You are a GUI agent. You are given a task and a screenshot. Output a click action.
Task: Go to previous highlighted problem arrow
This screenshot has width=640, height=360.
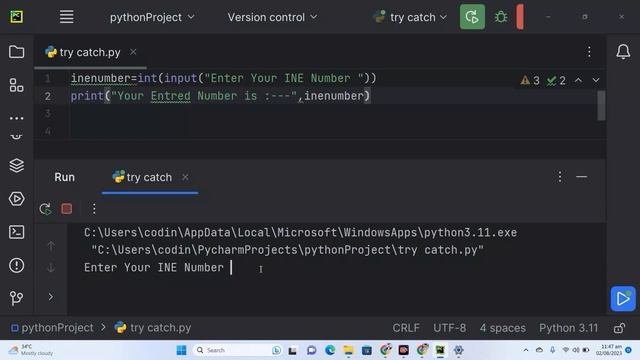[x=578, y=80]
